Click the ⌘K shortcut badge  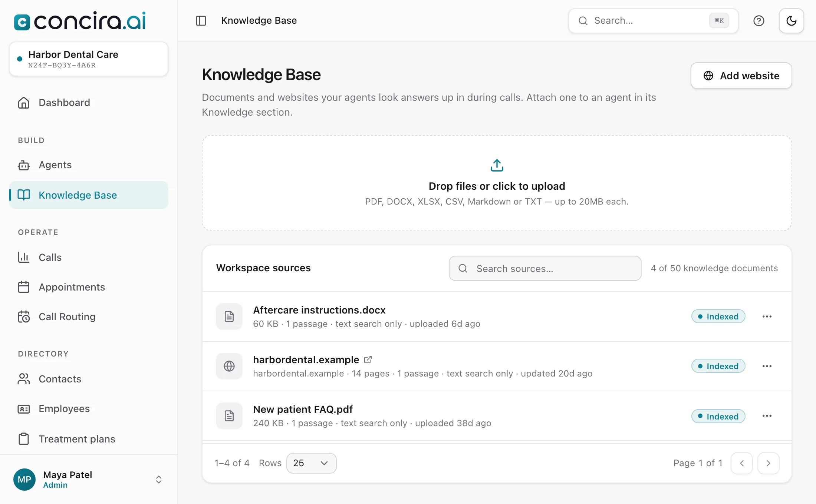pyautogui.click(x=719, y=21)
